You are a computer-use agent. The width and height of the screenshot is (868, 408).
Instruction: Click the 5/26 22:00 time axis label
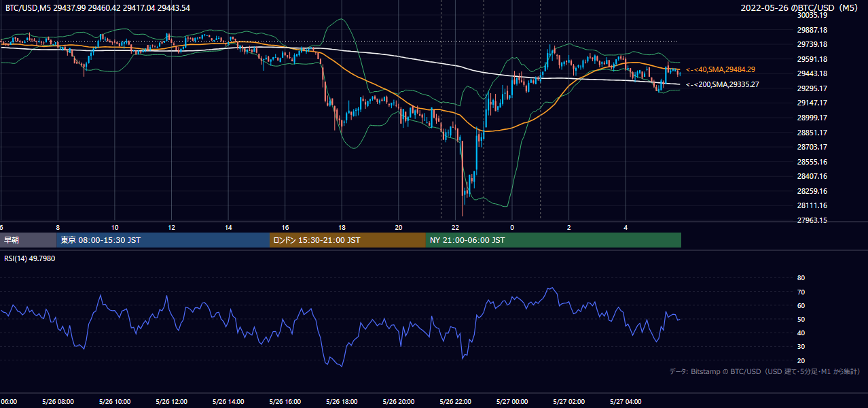pyautogui.click(x=455, y=402)
